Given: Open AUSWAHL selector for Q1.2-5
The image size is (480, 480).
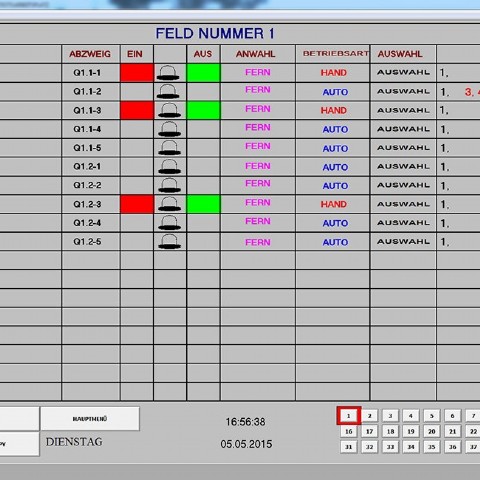Looking at the screenshot, I should point(403,241).
